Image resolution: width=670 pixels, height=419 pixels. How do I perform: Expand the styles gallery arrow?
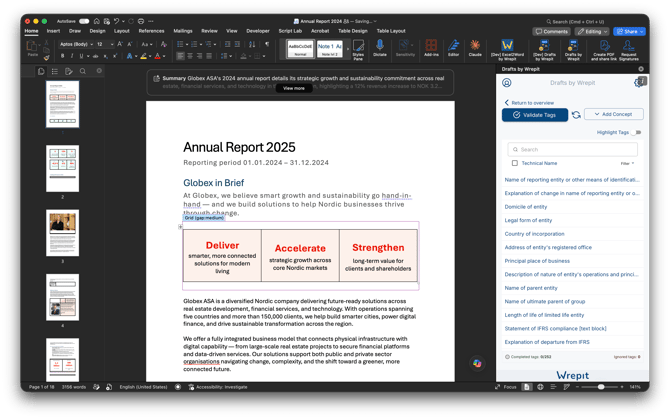point(347,49)
